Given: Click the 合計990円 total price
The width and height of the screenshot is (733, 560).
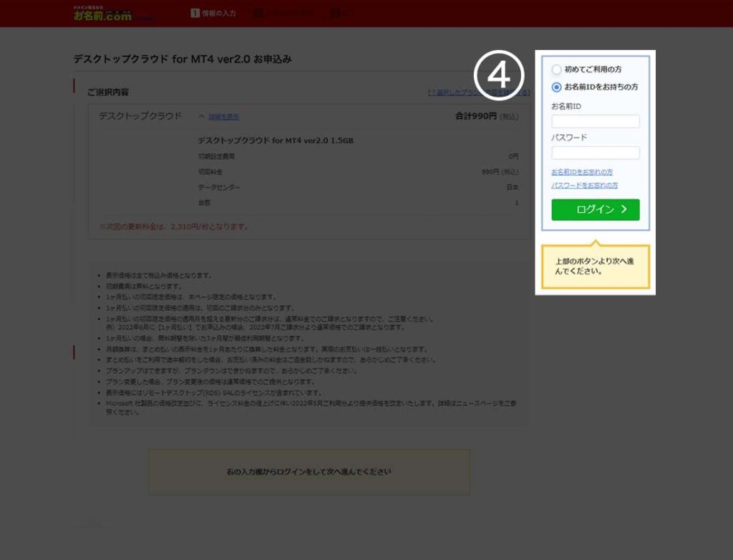Looking at the screenshot, I should click(475, 116).
